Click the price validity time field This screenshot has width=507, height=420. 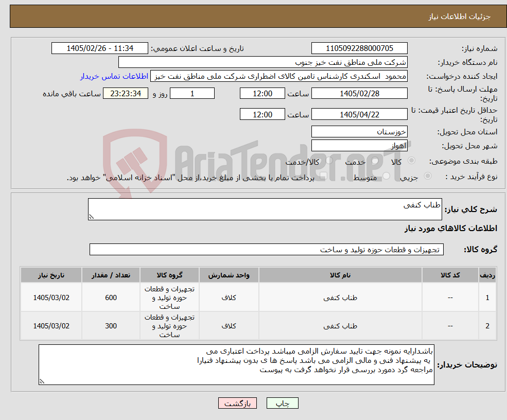pos(262,114)
